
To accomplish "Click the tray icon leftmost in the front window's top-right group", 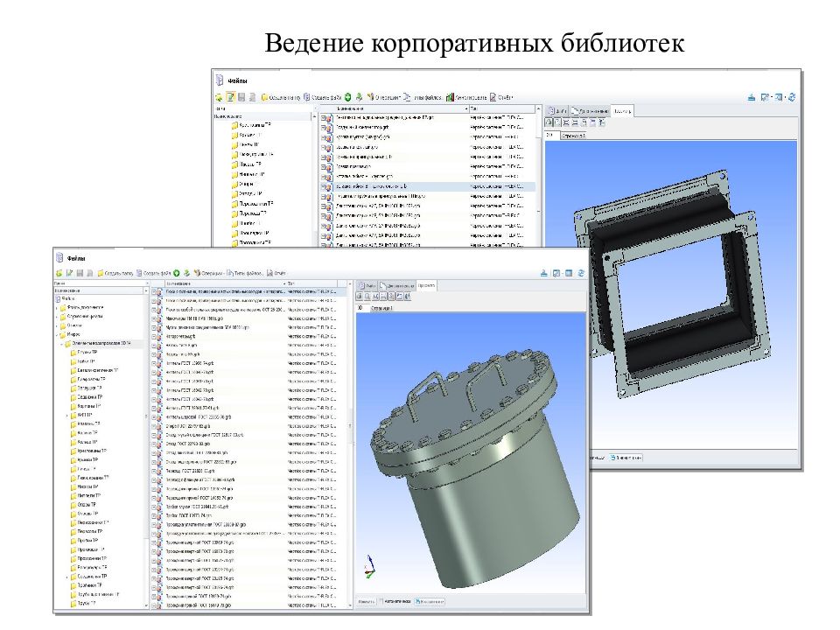I will 543,273.
